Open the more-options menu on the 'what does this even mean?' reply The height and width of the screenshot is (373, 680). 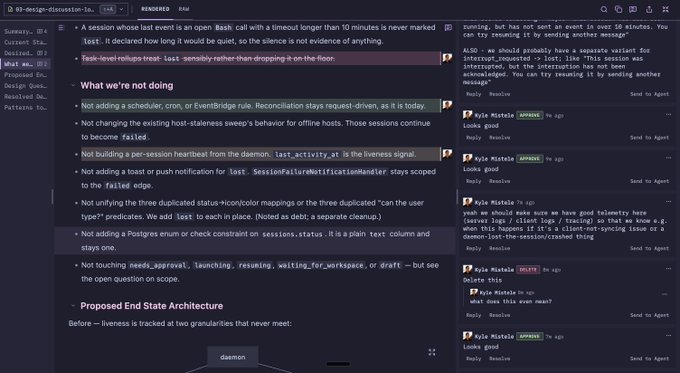coord(664,294)
